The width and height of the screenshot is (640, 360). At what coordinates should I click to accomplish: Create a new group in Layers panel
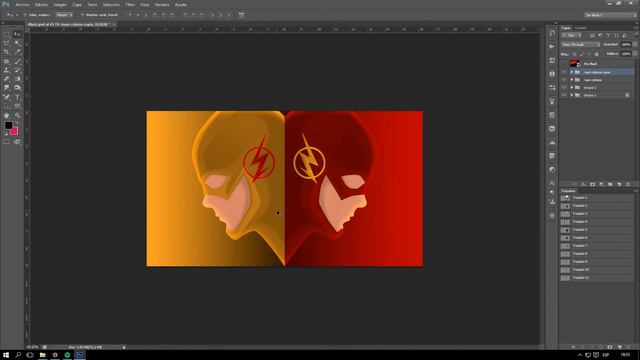pyautogui.click(x=610, y=184)
